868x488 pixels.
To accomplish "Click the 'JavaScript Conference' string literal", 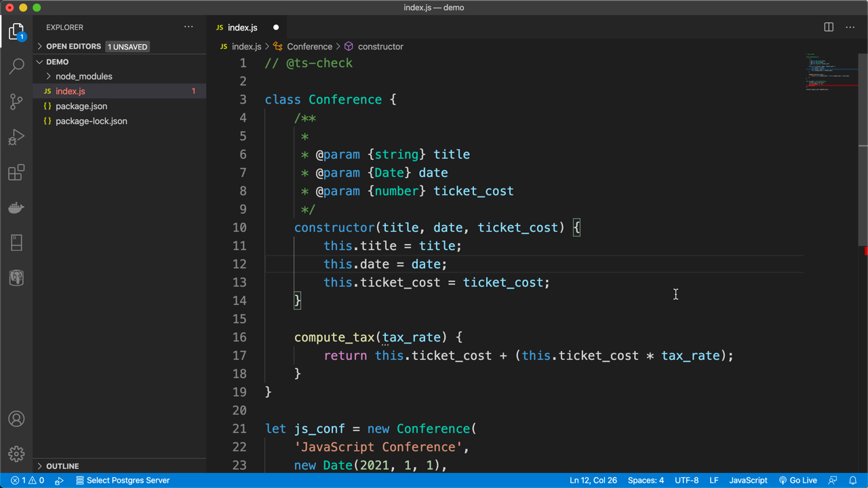I will tap(378, 447).
